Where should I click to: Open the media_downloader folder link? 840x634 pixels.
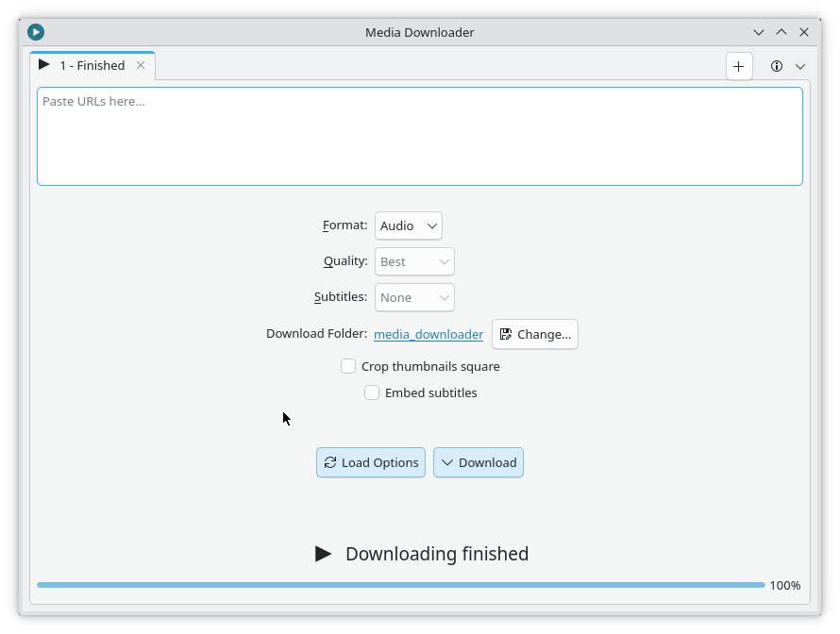[428, 334]
